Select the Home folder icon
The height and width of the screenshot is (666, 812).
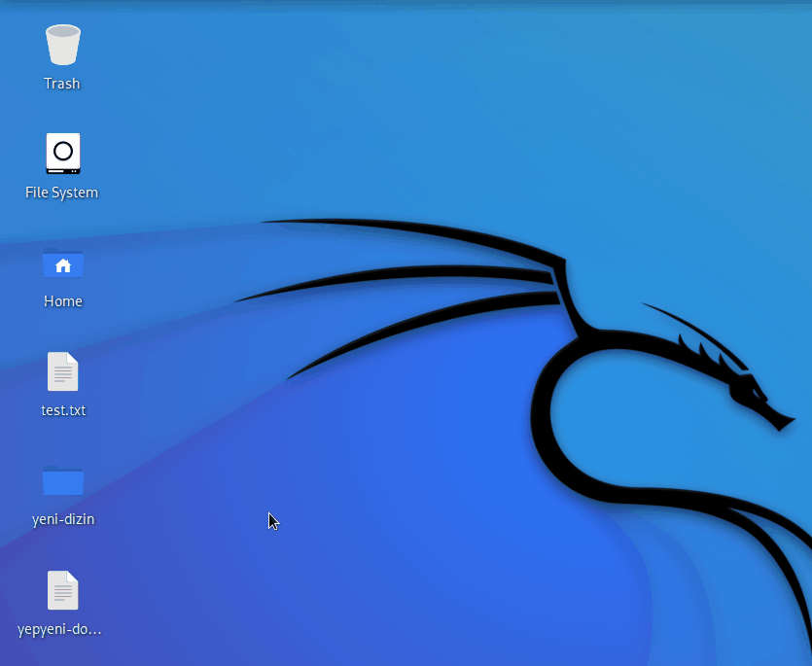point(62,263)
